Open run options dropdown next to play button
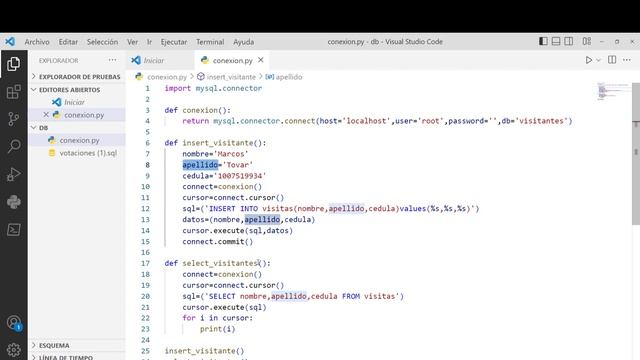 click(598, 60)
